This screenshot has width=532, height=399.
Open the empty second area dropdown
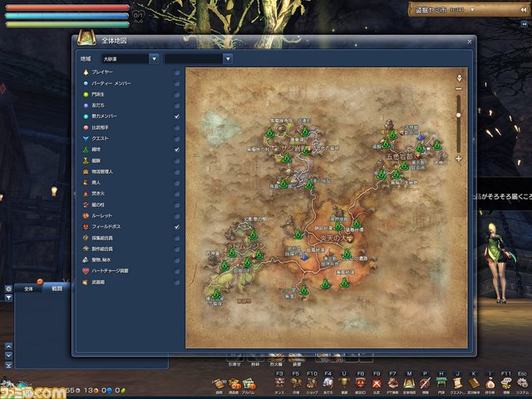198,59
